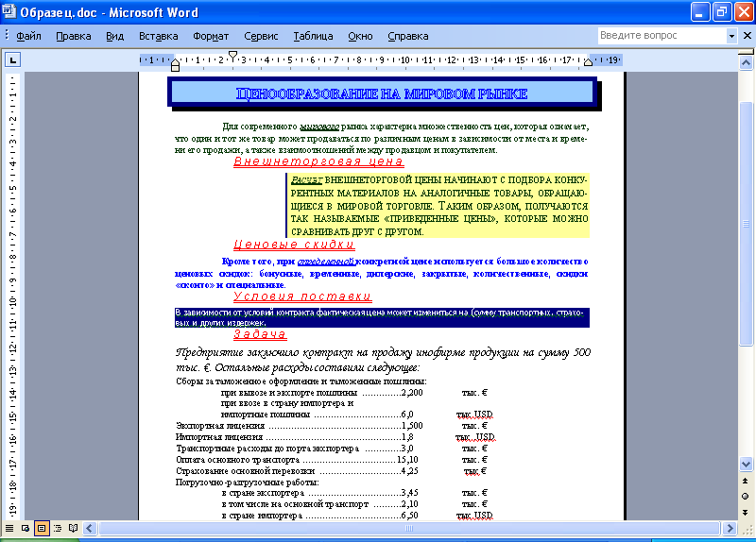The height and width of the screenshot is (542, 756).
Task: Click the row 'в стране экспортера'
Action: tap(354, 493)
